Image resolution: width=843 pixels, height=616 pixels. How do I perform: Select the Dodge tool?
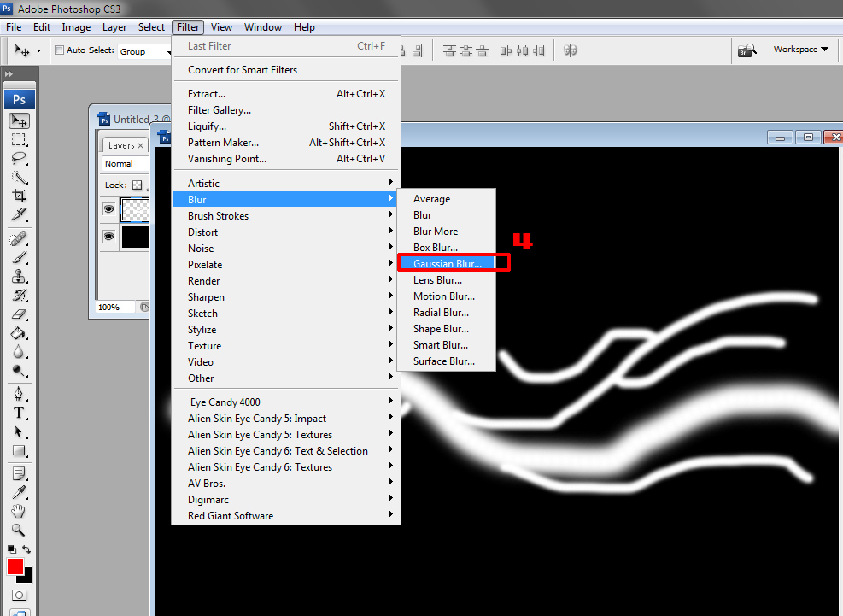coord(19,371)
